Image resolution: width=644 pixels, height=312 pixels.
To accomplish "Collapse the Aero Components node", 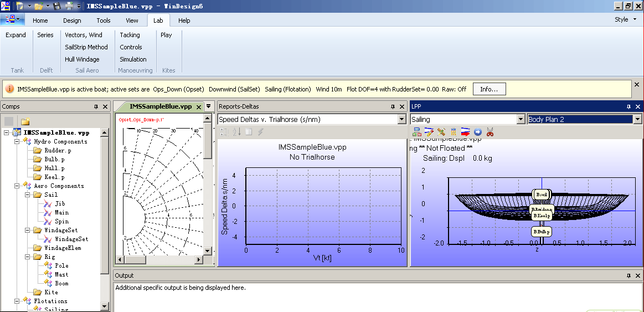I will point(17,186).
